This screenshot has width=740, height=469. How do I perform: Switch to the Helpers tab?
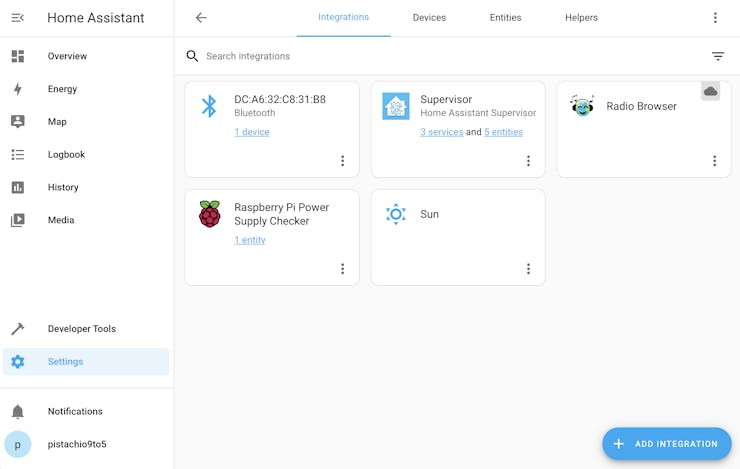click(581, 17)
